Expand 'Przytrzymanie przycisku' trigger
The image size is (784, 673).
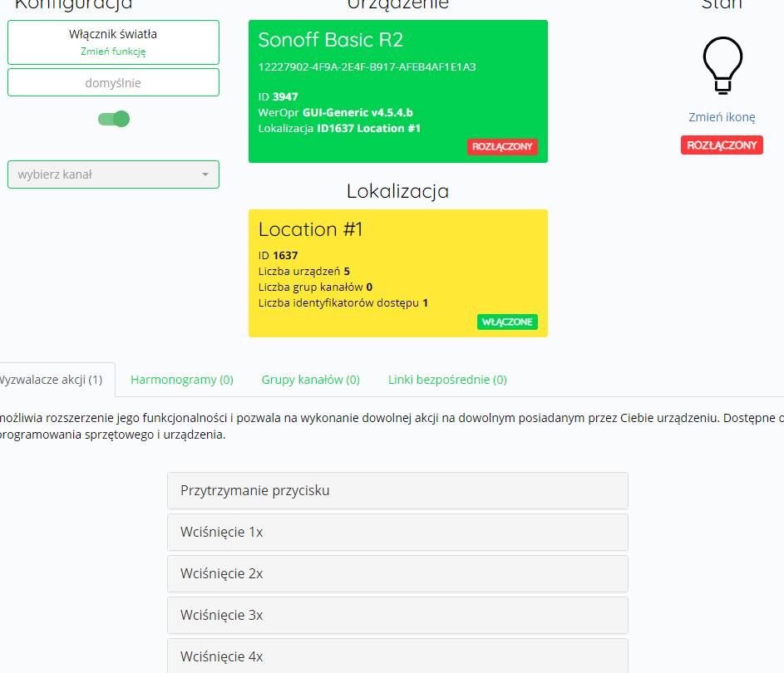[x=397, y=491]
